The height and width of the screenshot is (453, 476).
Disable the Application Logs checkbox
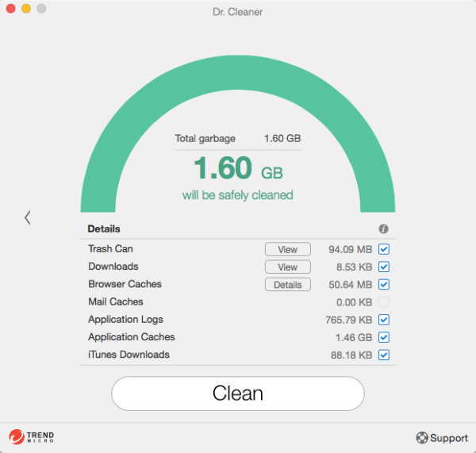tap(384, 320)
